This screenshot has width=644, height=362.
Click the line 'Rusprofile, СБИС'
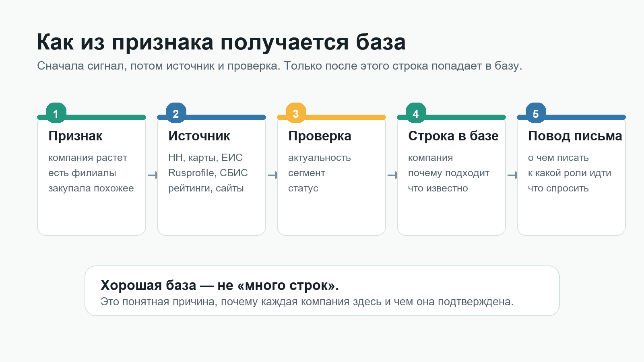(208, 173)
